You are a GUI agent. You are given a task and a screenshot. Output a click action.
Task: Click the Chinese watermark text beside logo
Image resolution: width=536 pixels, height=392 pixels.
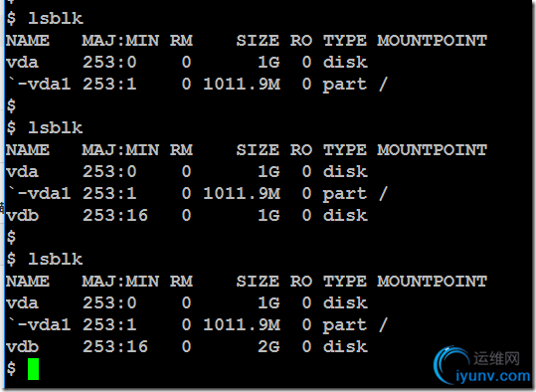(496, 358)
